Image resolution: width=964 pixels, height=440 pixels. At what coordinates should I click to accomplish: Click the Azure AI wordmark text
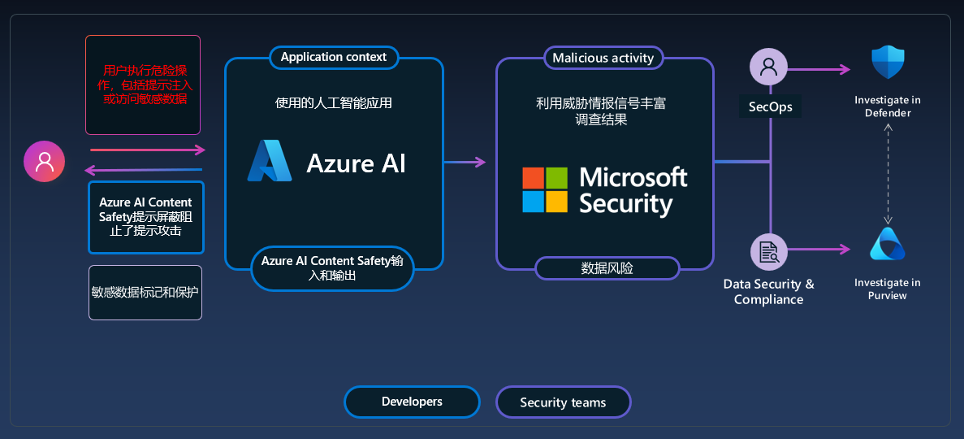(356, 163)
